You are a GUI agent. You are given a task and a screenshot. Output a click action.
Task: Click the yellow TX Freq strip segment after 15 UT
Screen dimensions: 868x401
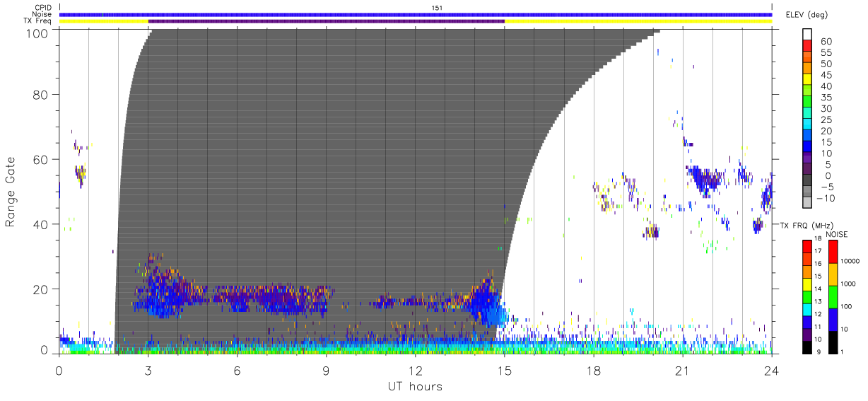[x=638, y=21]
